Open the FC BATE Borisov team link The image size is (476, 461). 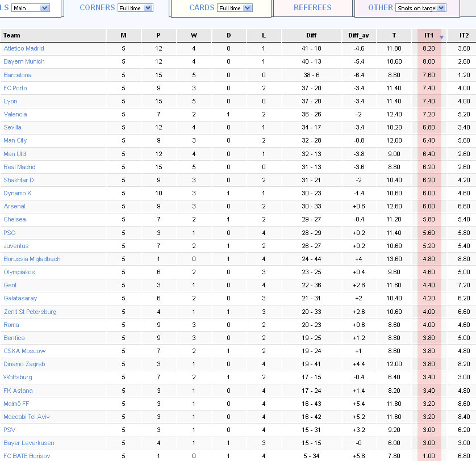pyautogui.click(x=27, y=456)
